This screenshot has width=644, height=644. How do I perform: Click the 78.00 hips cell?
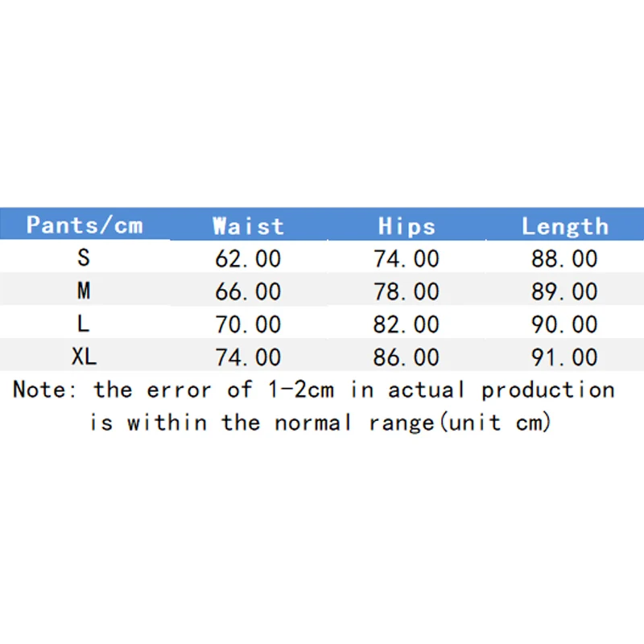[x=407, y=291]
